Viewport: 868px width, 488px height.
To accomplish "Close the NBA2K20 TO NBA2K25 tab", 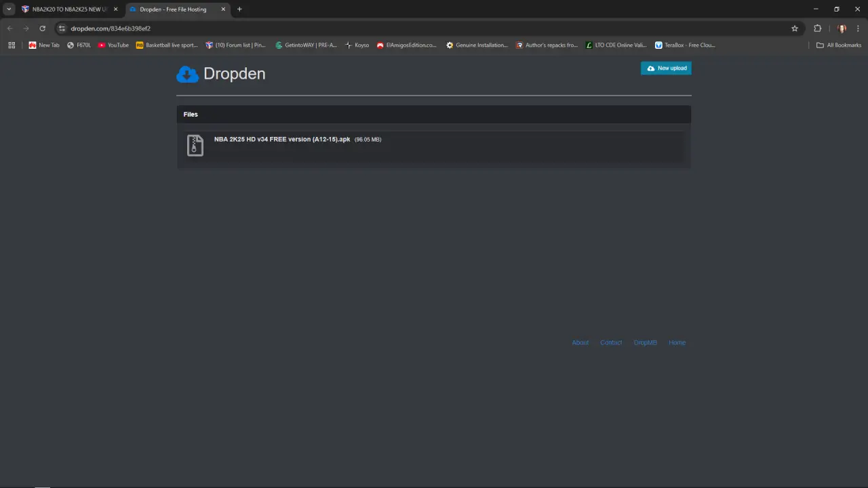I will [x=115, y=9].
